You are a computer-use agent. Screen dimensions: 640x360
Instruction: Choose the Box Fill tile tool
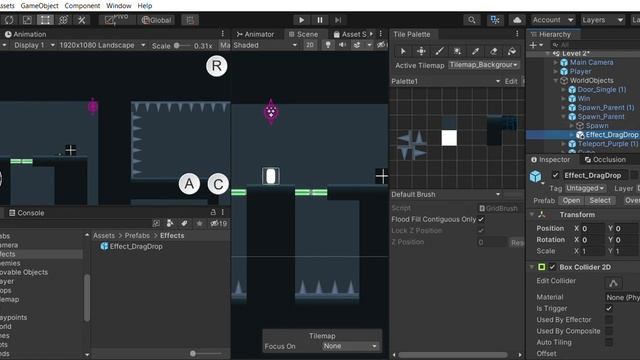[457, 51]
